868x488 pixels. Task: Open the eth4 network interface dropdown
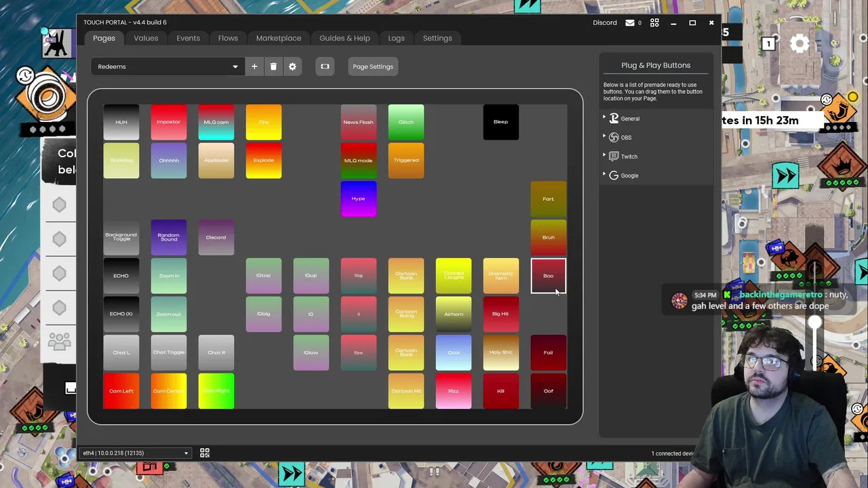pyautogui.click(x=136, y=453)
